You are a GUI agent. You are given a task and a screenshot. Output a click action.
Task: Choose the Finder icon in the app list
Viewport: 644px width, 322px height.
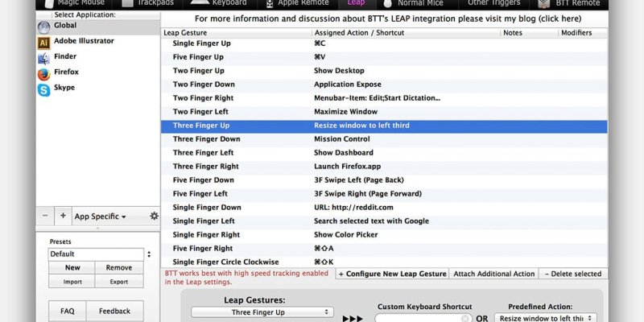click(43, 58)
